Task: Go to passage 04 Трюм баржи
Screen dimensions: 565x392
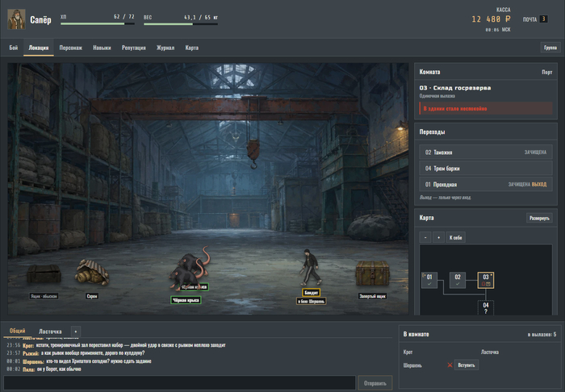Action: pos(485,168)
